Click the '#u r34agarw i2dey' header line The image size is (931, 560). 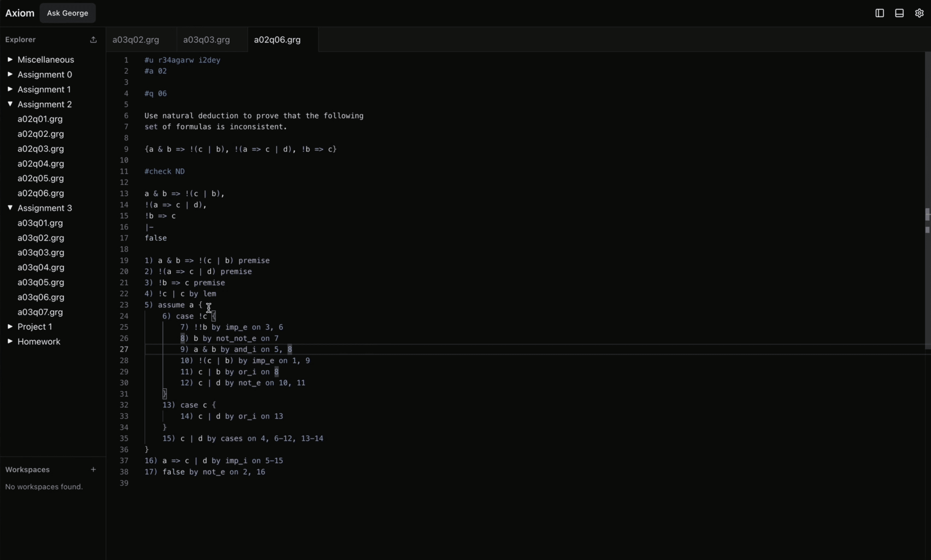182,60
